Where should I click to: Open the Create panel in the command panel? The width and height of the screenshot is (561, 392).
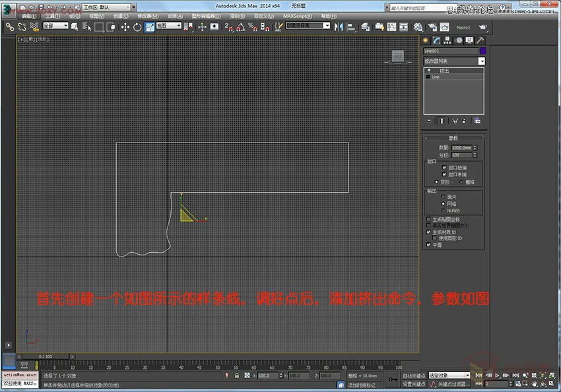(x=426, y=40)
